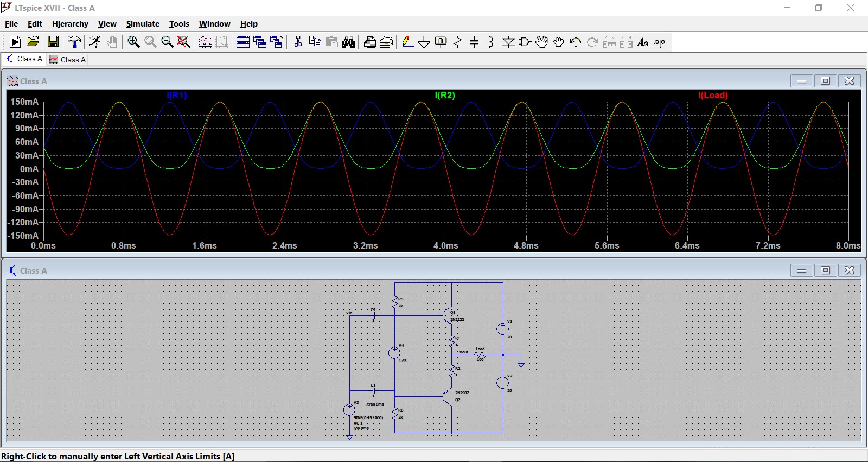Place a capacitor using the toolbar icon
This screenshot has height=462, width=868.
pyautogui.click(x=474, y=42)
